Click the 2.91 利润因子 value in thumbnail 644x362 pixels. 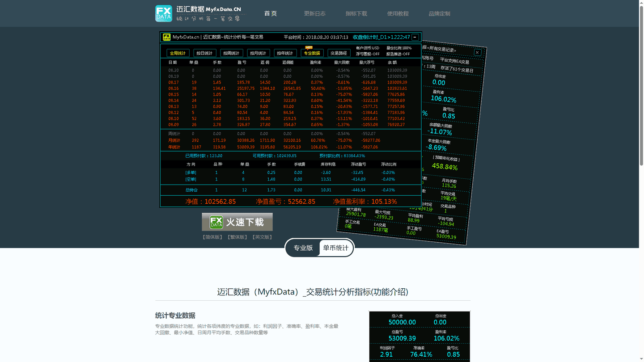tap(386, 354)
